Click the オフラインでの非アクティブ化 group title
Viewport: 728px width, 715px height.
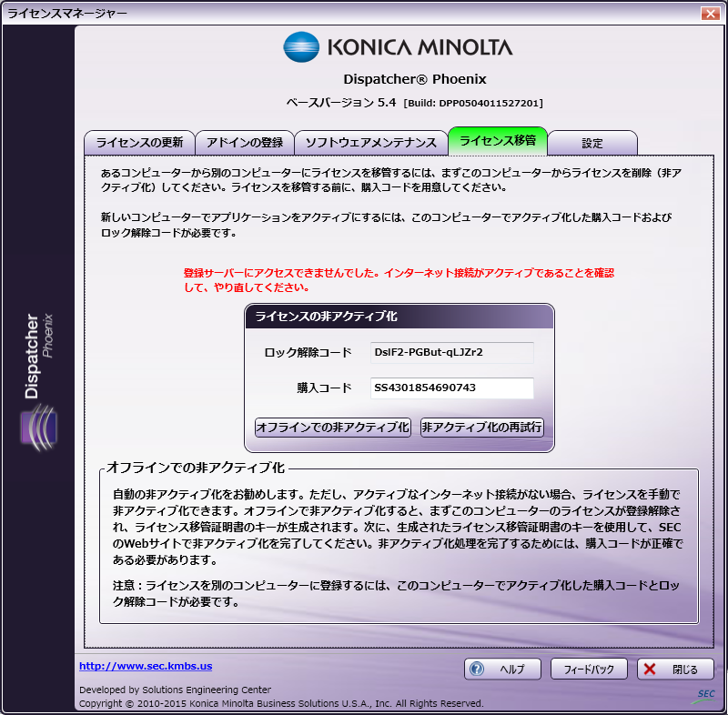[196, 468]
